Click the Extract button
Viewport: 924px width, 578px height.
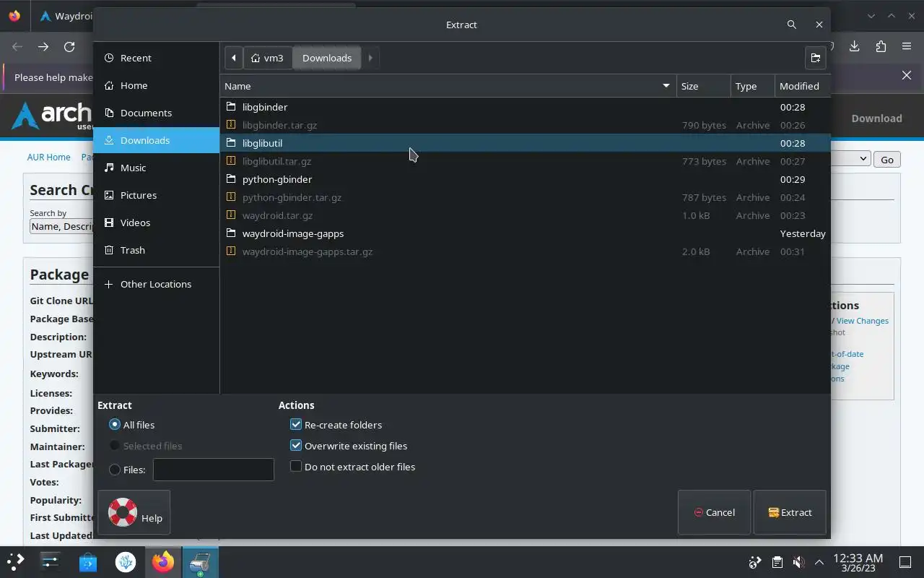pyautogui.click(x=790, y=512)
